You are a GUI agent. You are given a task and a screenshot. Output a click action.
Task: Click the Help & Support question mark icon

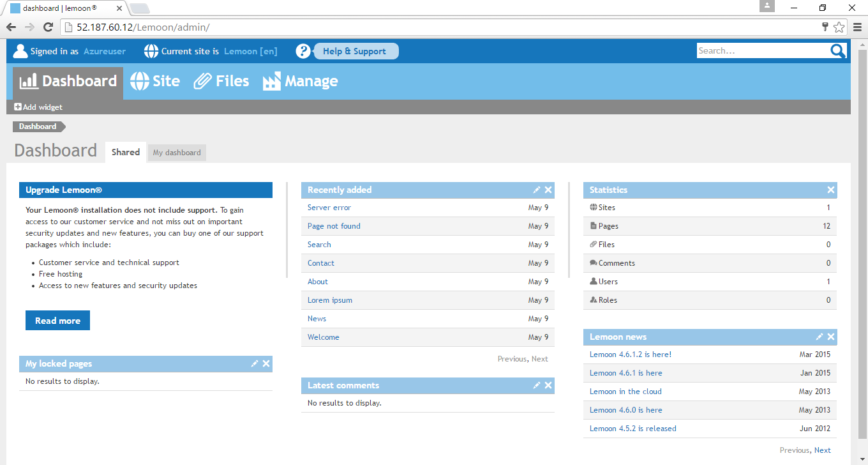(303, 51)
